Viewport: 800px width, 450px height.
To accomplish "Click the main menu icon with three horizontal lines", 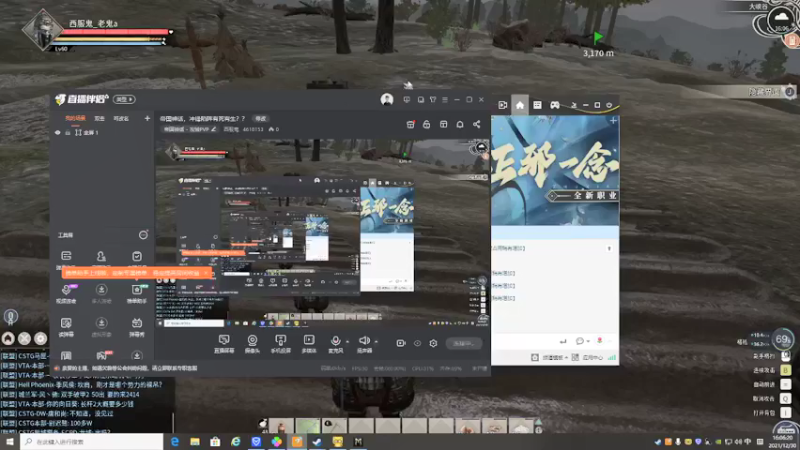I will click(x=445, y=99).
